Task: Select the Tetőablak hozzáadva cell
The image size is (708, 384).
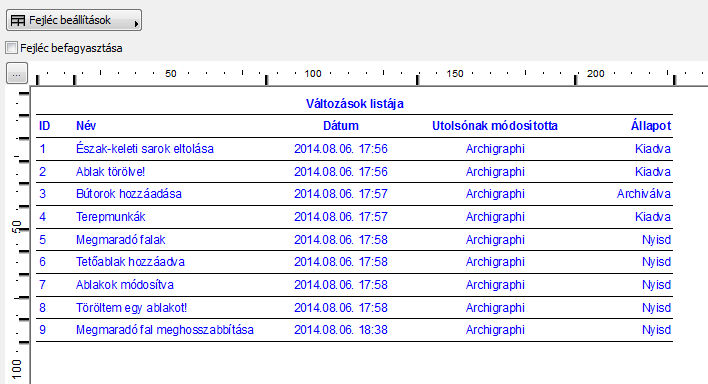Action: click(x=130, y=262)
